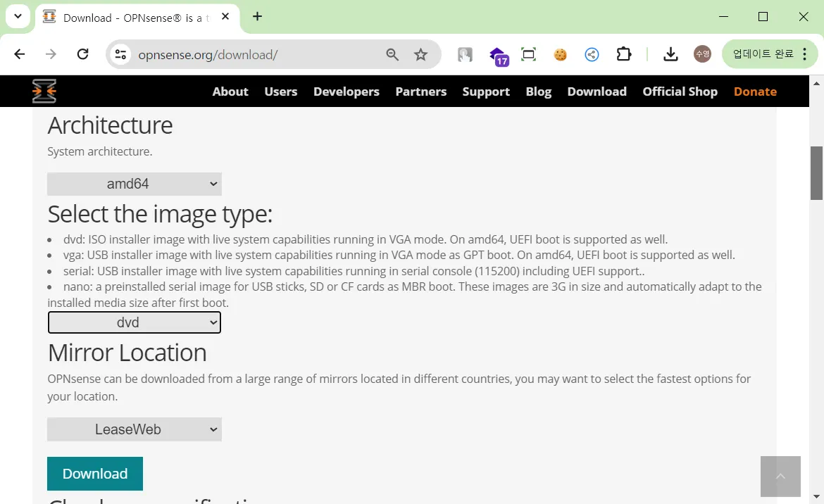824x504 pixels.
Task: Open the Developers menu item
Action: (x=347, y=92)
